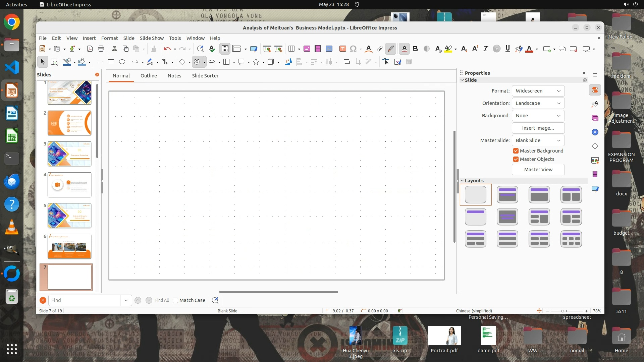Screen dimensions: 644x362
Task: Select the Rectangle shape tool
Action: click(x=111, y=62)
